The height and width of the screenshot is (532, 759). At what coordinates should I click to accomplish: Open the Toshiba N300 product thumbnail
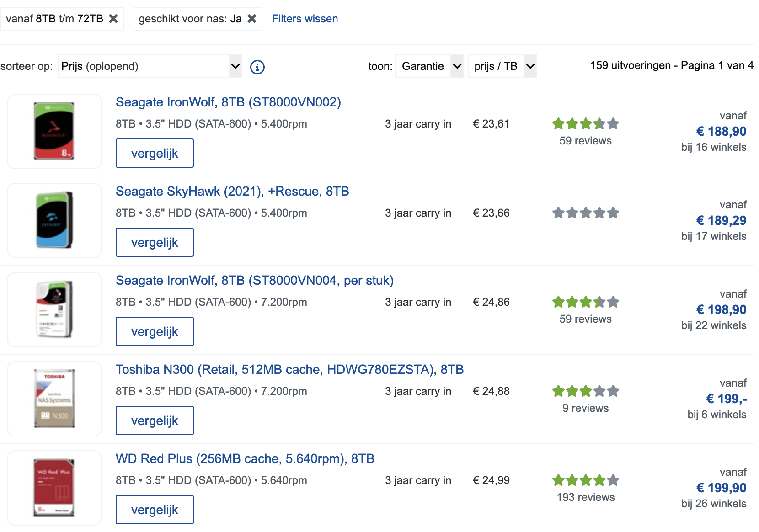tap(54, 399)
